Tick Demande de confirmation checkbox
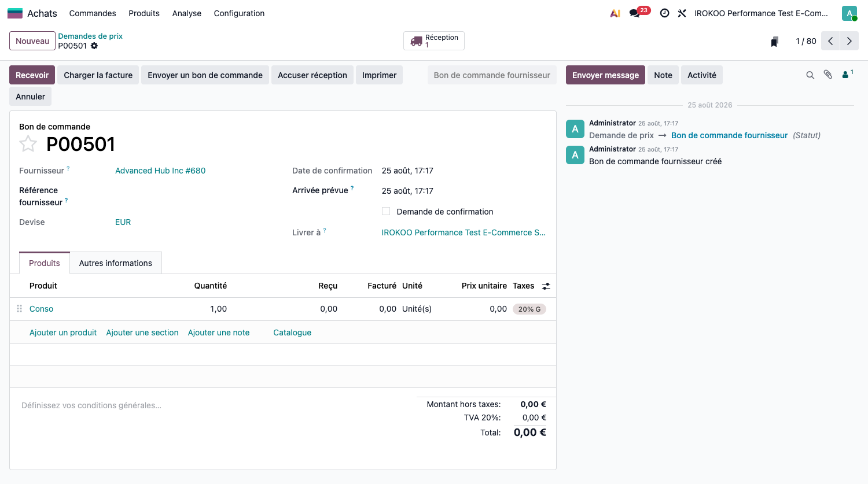Image resolution: width=868 pixels, height=484 pixels. point(386,211)
